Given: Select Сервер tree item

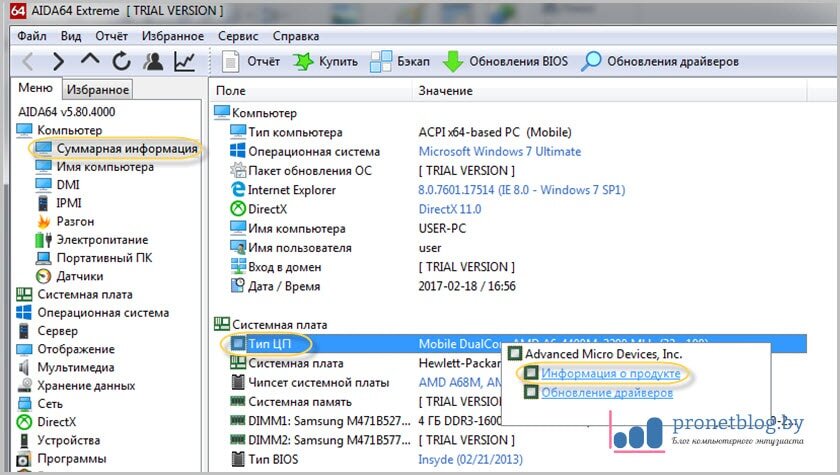Looking at the screenshot, I should [x=47, y=330].
